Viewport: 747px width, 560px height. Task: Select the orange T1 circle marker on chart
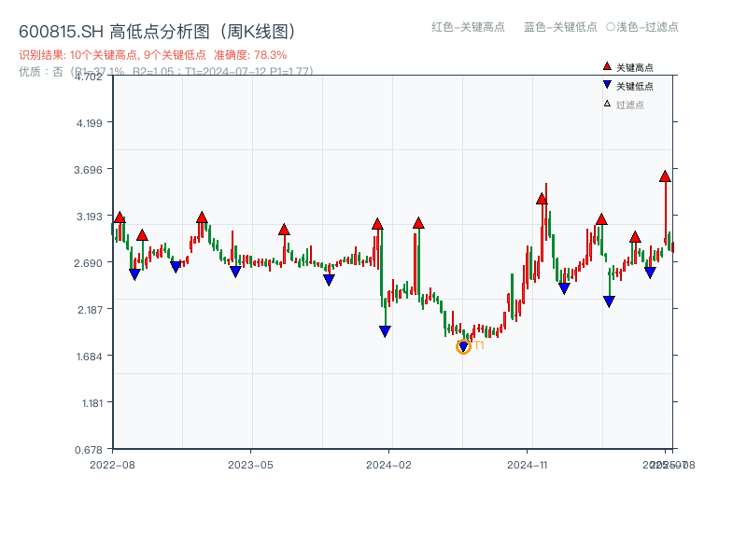(464, 346)
